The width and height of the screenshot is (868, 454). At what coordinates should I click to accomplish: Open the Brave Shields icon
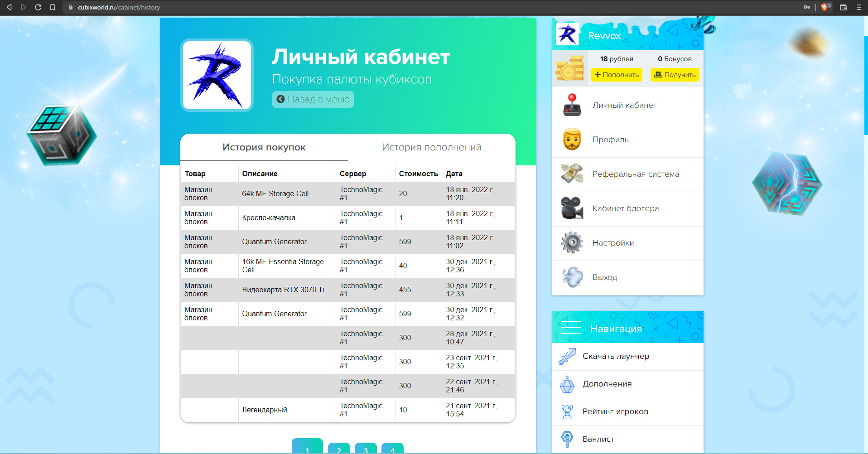pos(824,7)
